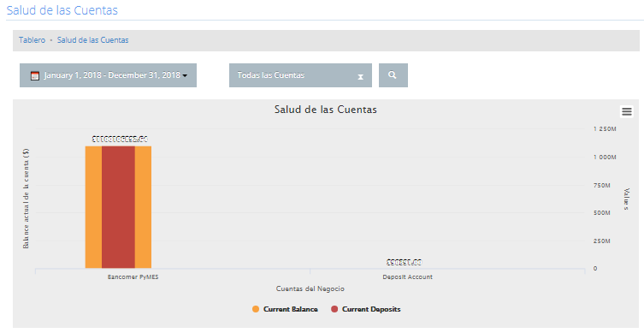This screenshot has height=333, width=644.
Task: Click the red Current Deposits legend dot
Action: pos(334,309)
